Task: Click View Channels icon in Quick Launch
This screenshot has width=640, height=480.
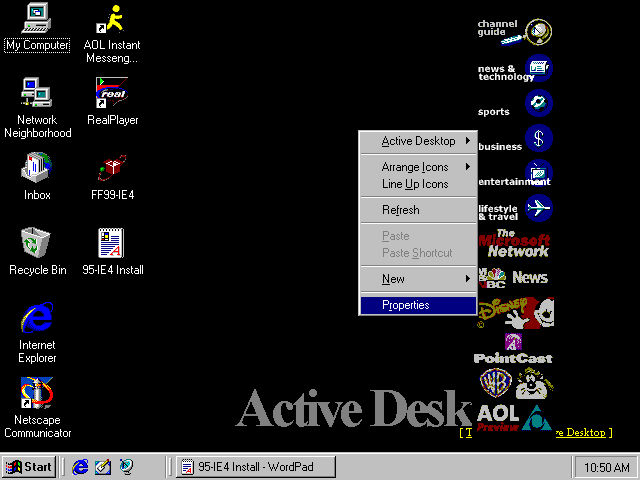Action: (x=126, y=466)
